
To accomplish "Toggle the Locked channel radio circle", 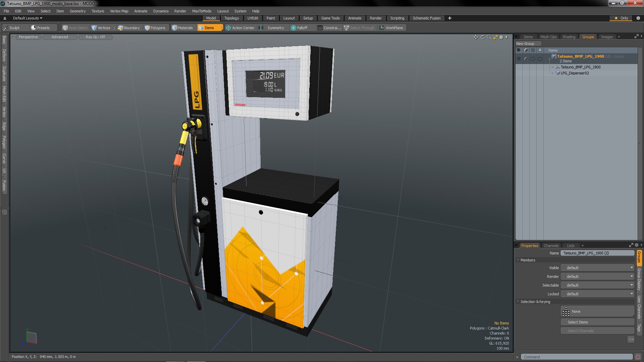I will coord(563,294).
